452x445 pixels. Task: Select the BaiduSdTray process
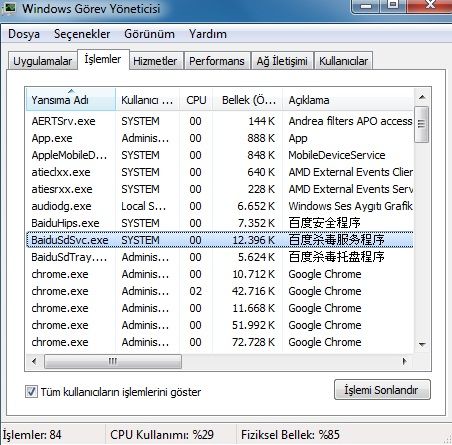click(x=220, y=257)
